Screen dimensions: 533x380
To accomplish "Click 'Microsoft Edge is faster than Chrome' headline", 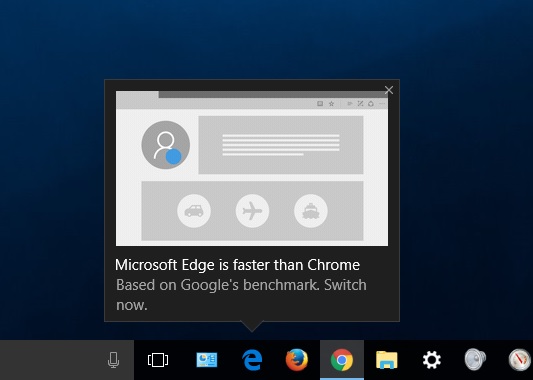I will click(237, 265).
